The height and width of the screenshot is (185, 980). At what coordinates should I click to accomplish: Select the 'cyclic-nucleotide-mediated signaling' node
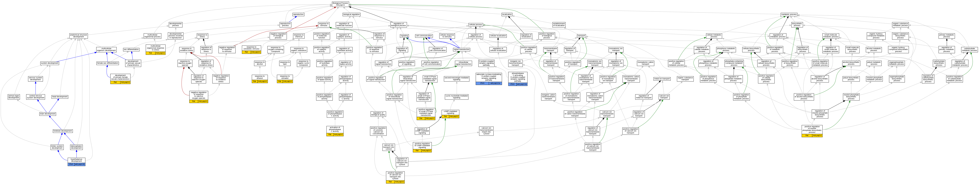(457, 97)
